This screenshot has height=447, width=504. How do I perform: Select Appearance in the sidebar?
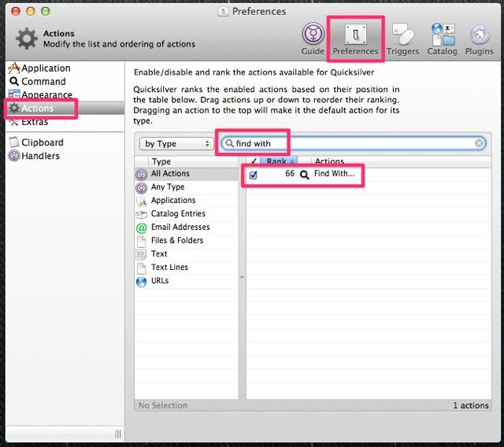(x=65, y=94)
